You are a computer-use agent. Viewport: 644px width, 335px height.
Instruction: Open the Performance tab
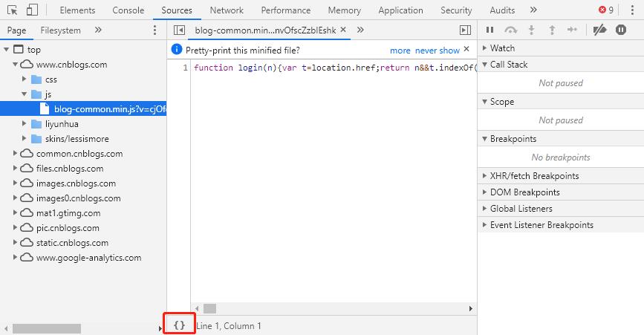click(286, 10)
